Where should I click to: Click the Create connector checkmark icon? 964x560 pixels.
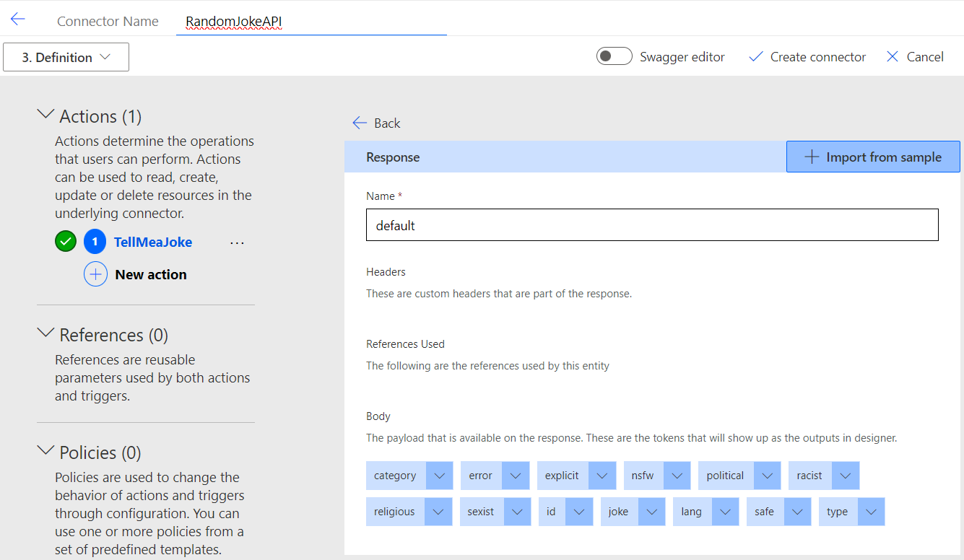pyautogui.click(x=756, y=57)
